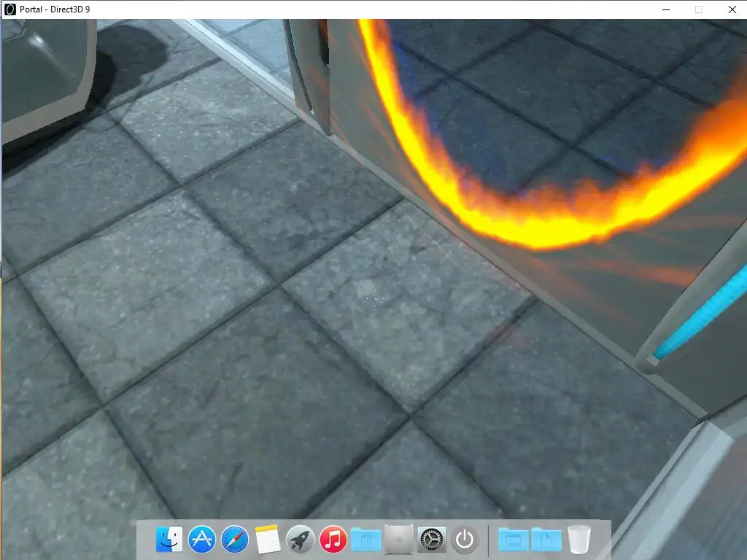Launch the Launchpad rocket icon
Image resolution: width=747 pixels, height=560 pixels.
(x=300, y=540)
